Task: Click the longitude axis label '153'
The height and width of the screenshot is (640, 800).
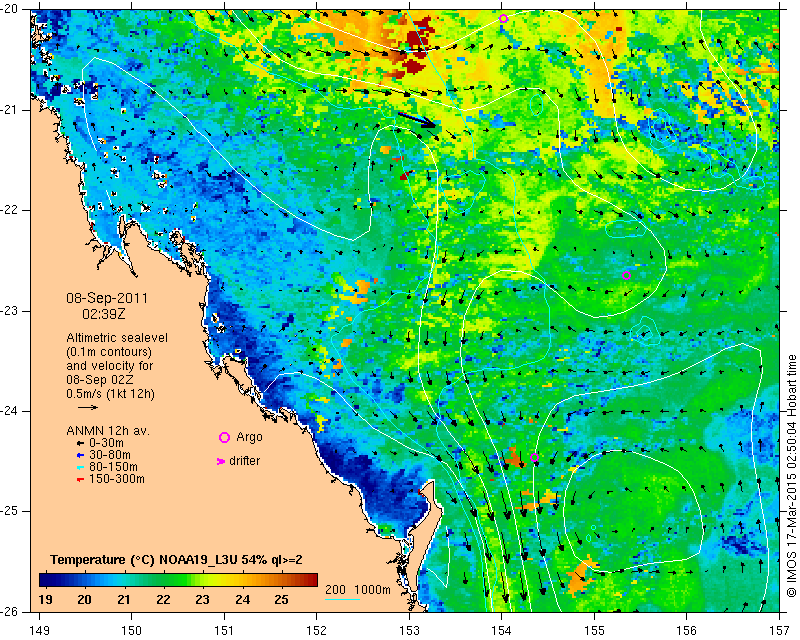Action: click(409, 631)
